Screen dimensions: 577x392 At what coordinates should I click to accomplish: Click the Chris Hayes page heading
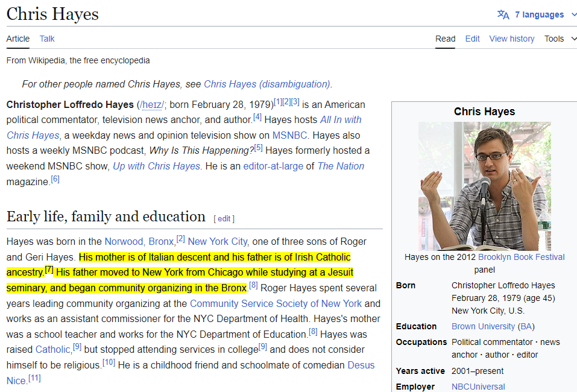click(52, 14)
